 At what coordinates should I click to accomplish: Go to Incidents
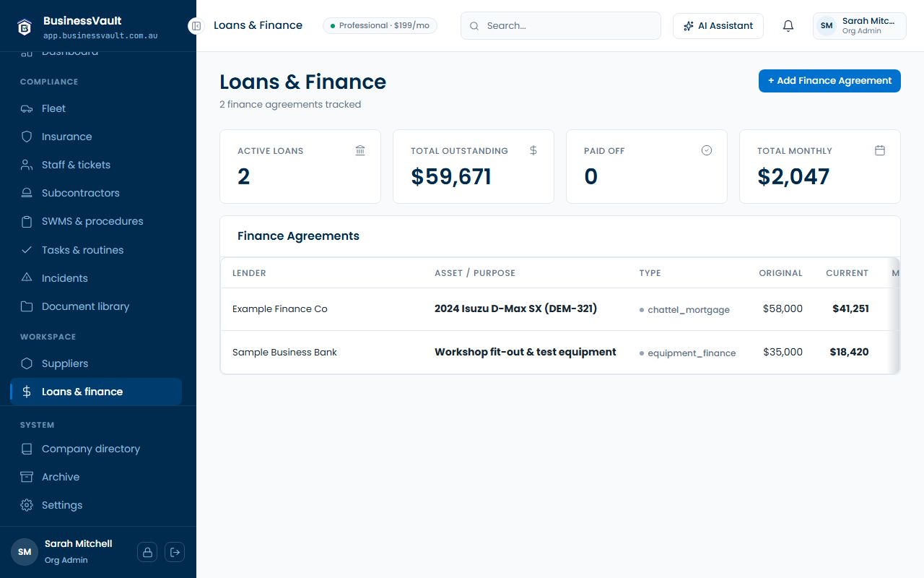95,278
